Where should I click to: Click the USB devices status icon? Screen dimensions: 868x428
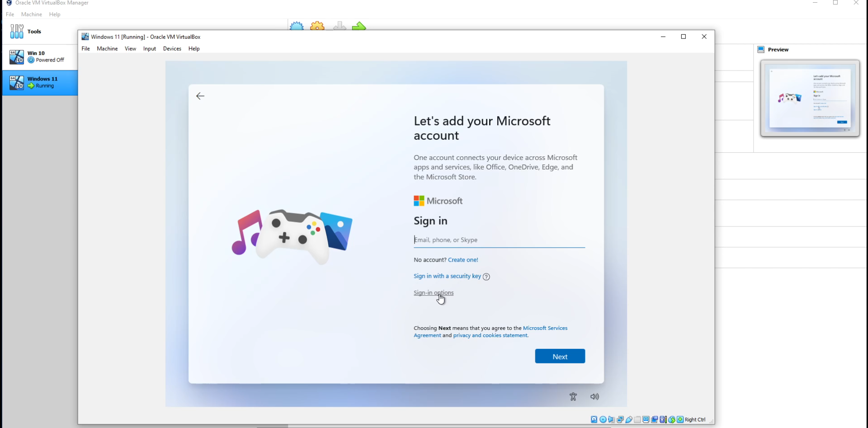[x=628, y=419]
